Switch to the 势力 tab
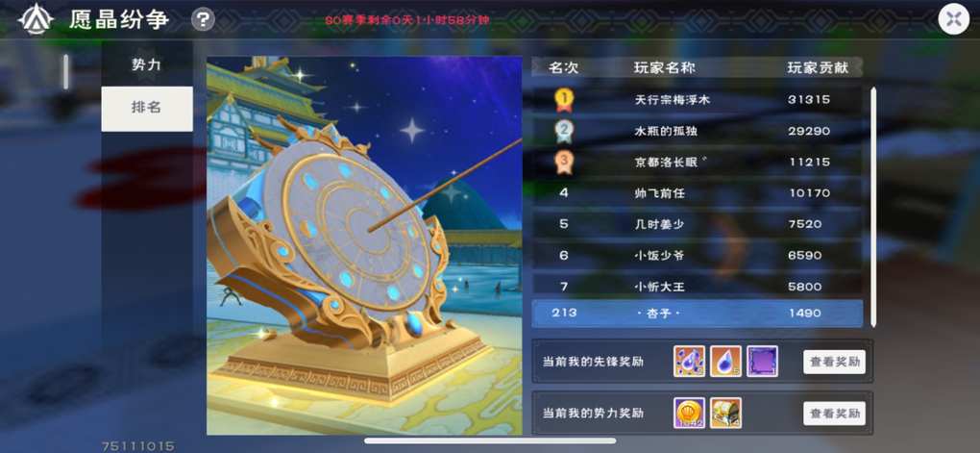The image size is (980, 453). click(147, 64)
